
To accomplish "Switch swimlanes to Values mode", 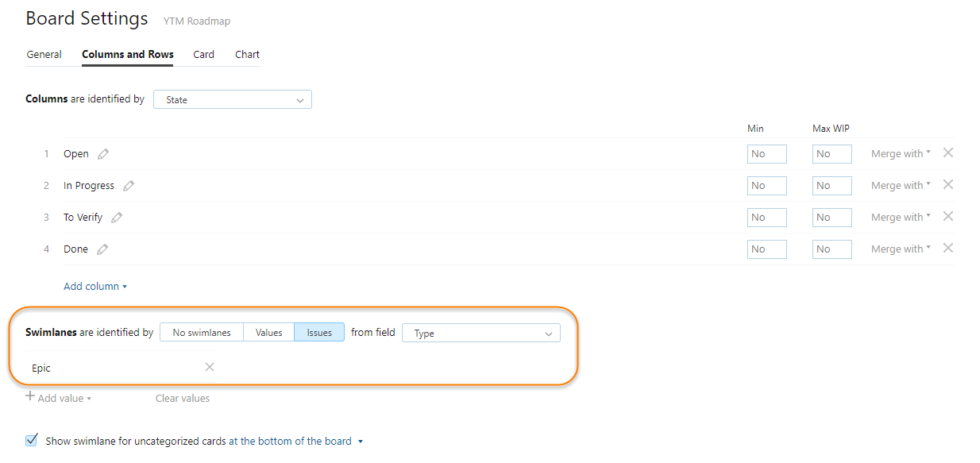I will (268, 333).
